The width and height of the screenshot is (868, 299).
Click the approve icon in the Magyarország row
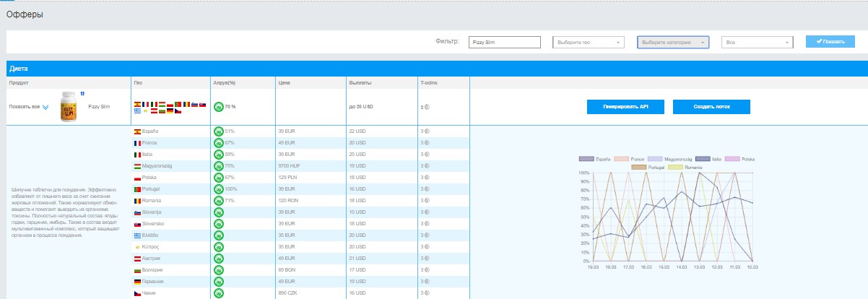[x=218, y=166]
